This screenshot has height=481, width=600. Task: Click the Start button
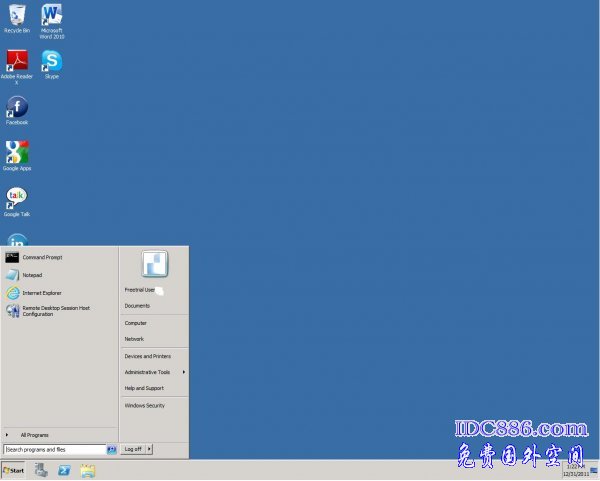click(x=14, y=470)
